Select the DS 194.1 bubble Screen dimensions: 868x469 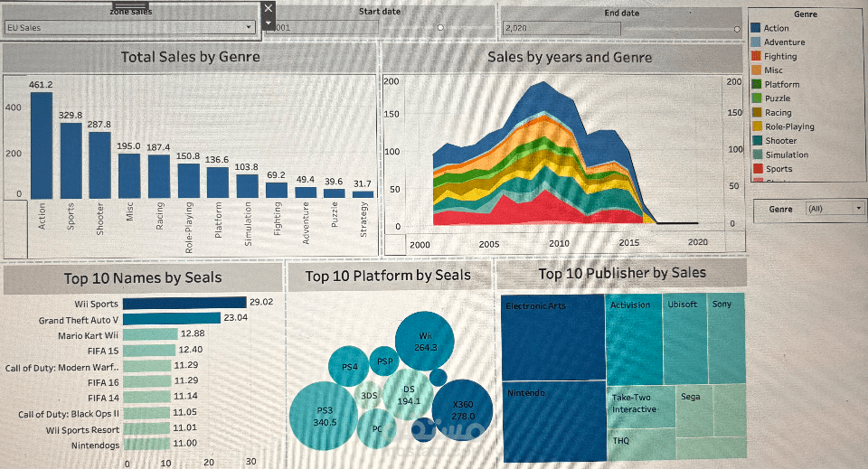(x=408, y=396)
